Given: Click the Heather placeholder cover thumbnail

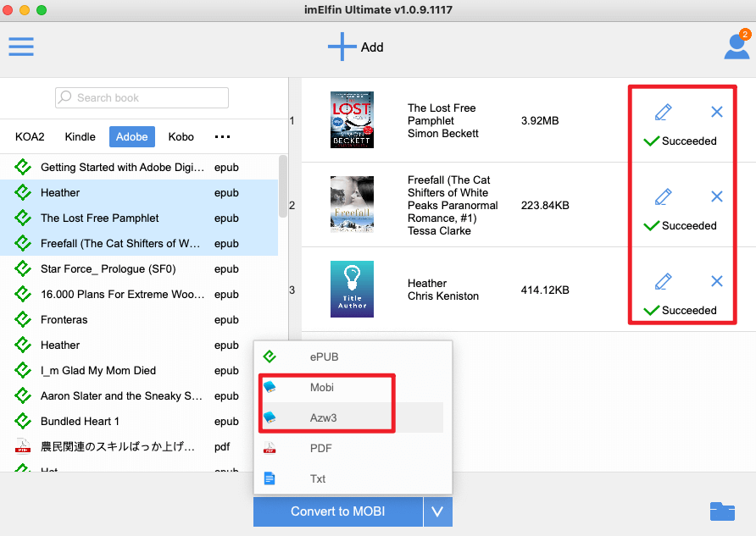Looking at the screenshot, I should pyautogui.click(x=352, y=289).
